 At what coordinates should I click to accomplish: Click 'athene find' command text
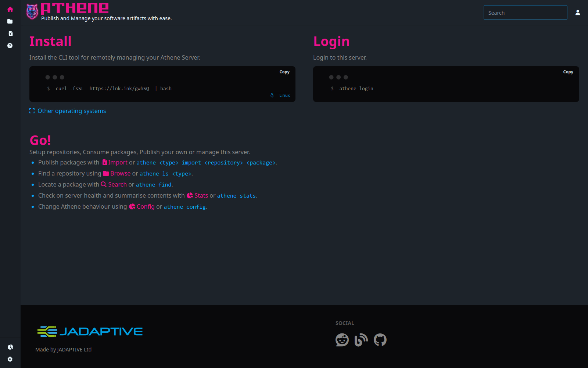(154, 185)
